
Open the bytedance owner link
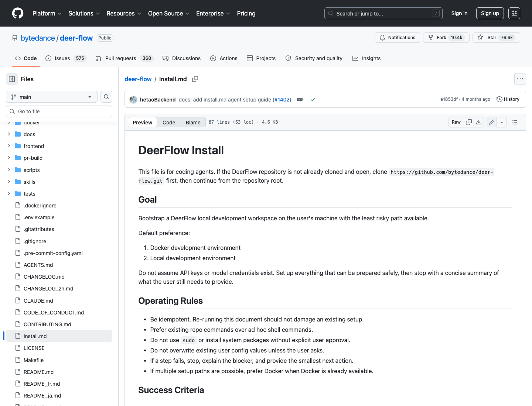pyautogui.click(x=38, y=38)
